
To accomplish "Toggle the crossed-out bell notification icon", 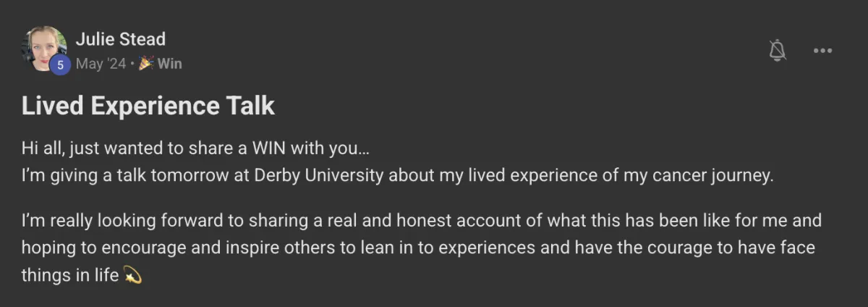I will pyautogui.click(x=778, y=51).
